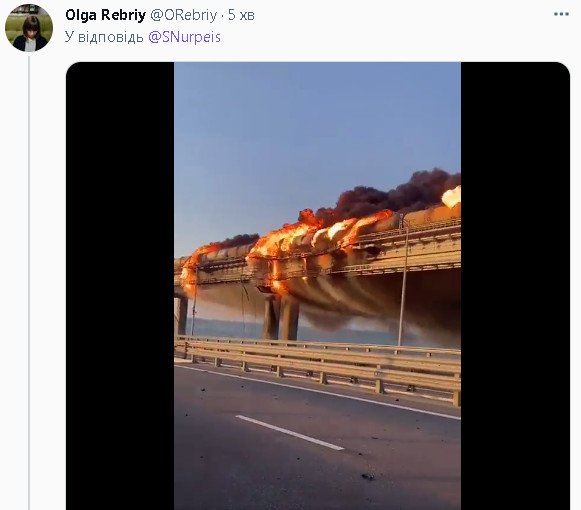This screenshot has height=510, width=581.
Task: Click the concrete bridge pillars in video
Action: click(x=280, y=317)
